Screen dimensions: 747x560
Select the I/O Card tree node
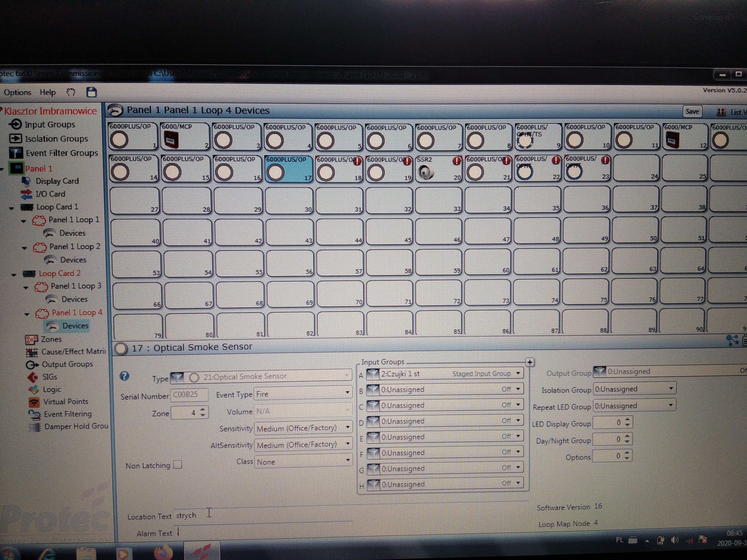tap(50, 194)
